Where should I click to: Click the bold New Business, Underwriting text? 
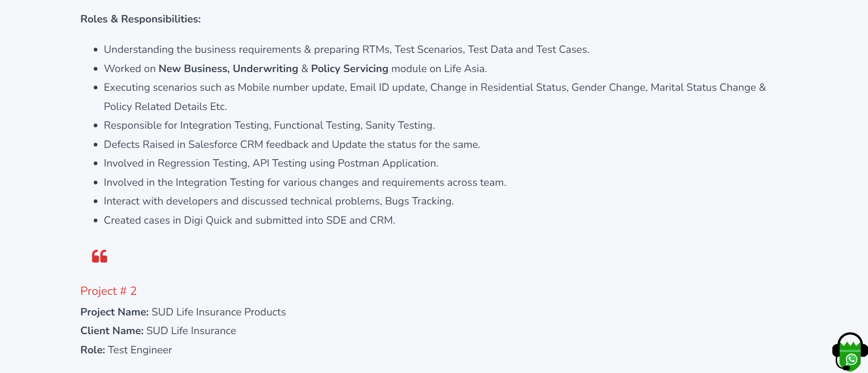click(x=228, y=69)
